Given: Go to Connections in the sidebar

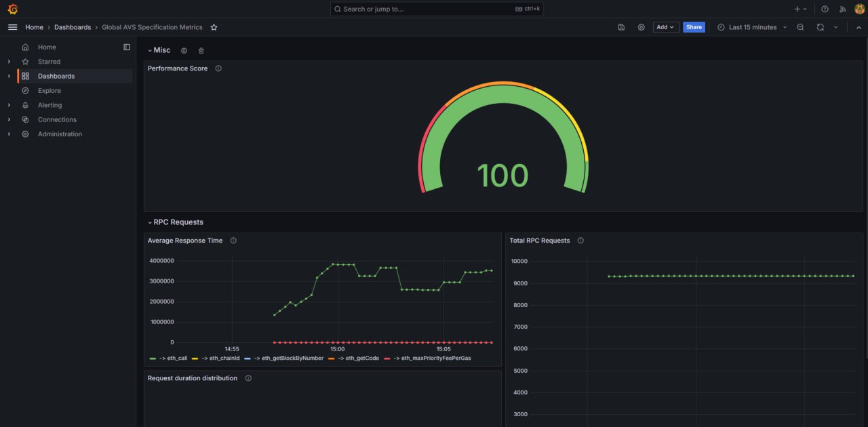Looking at the screenshot, I should (x=57, y=119).
